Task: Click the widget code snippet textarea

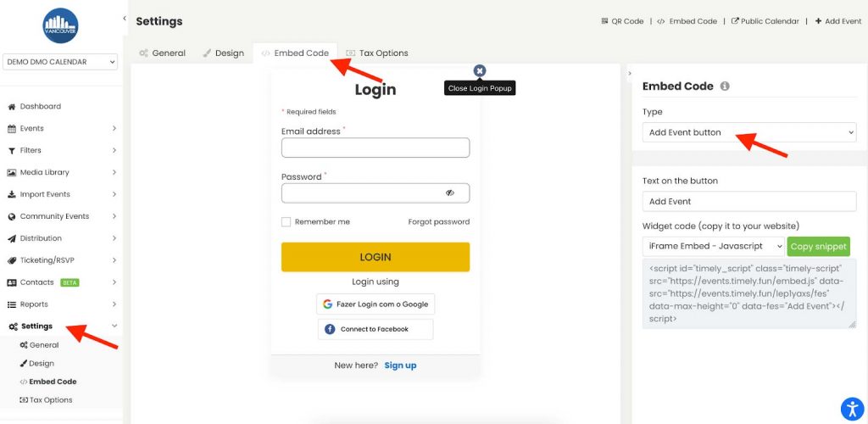Action: click(749, 294)
